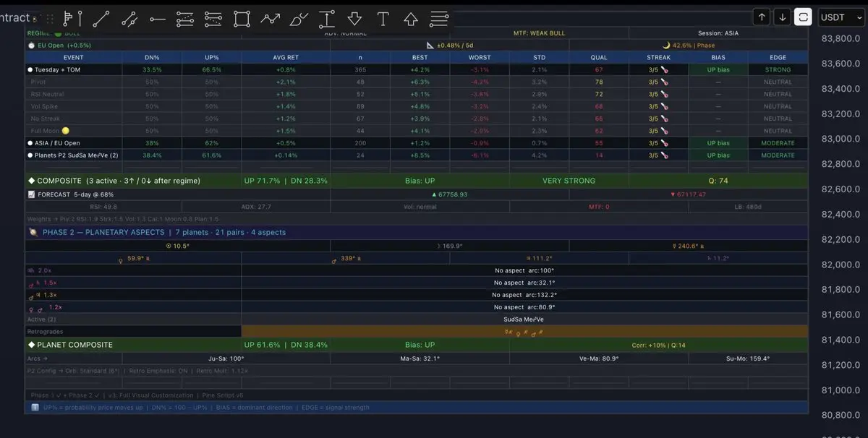Click the 'MTF: WEAK BULL' header cell
Screen dimensions: 868x438
point(539,33)
